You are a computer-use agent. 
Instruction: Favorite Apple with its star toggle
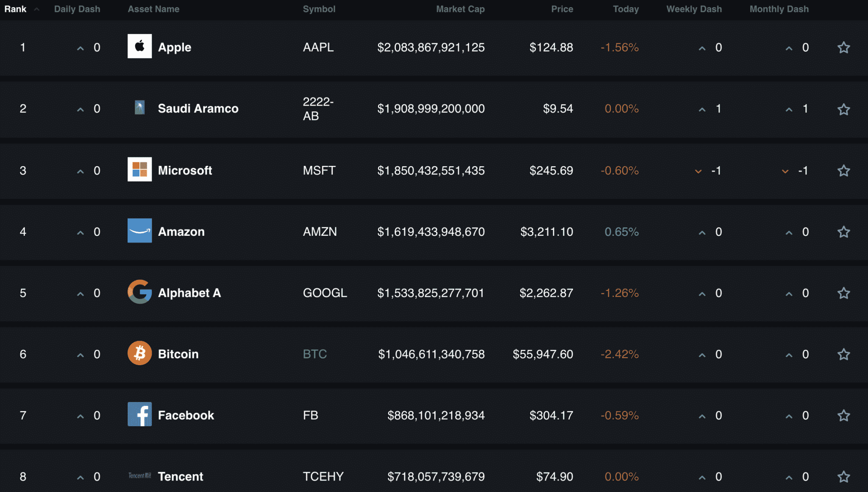point(843,48)
